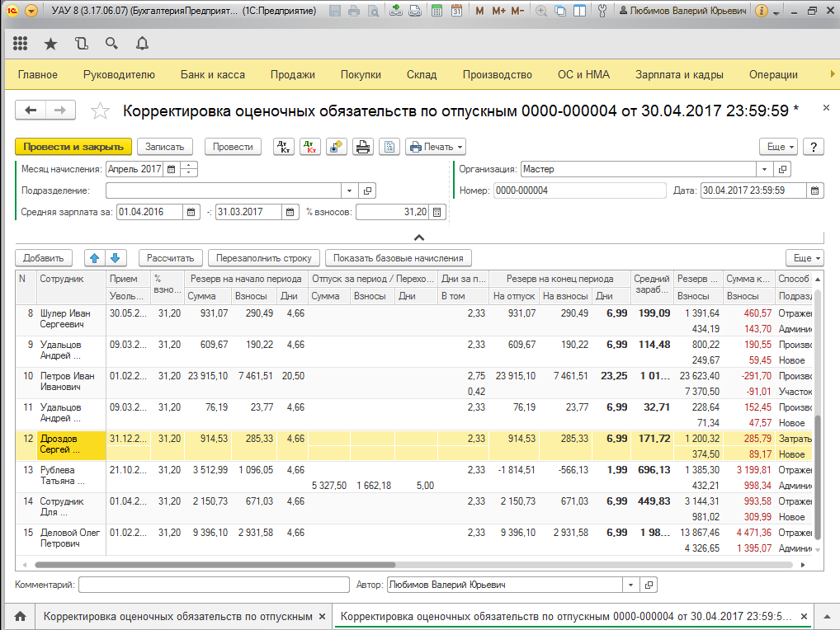Go forward with right arrow button
This screenshot has width=840, height=630.
pos(60,110)
